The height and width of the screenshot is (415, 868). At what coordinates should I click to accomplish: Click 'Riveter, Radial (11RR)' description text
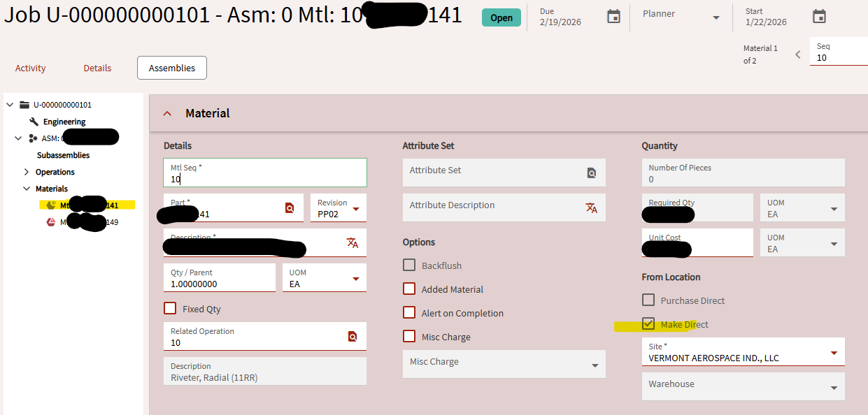[x=215, y=378]
